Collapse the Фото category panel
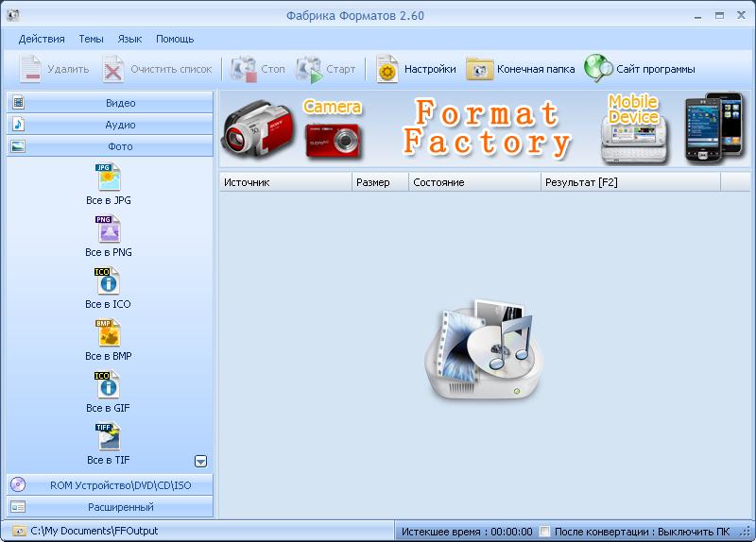 point(110,146)
